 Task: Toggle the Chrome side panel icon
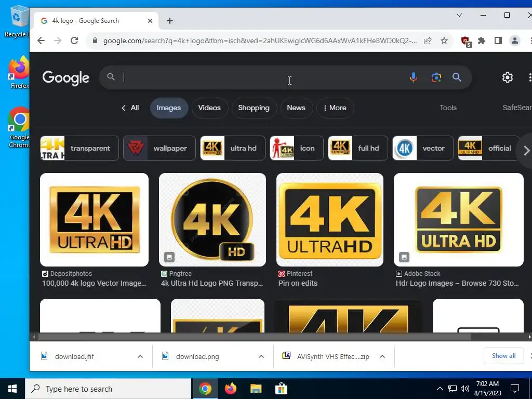click(x=498, y=41)
